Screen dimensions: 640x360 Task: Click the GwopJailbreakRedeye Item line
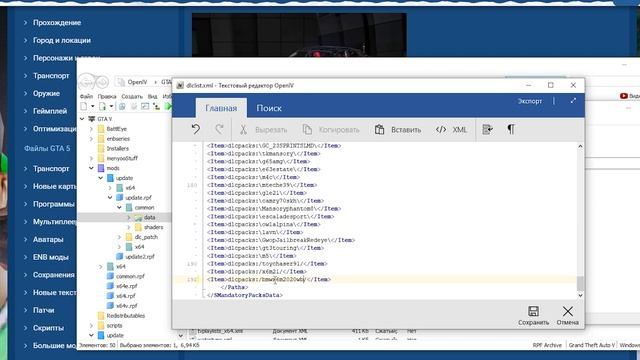click(x=281, y=240)
